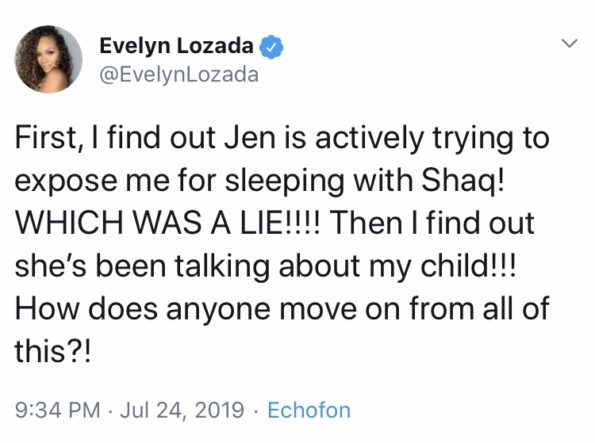Click the Jul 24, 2019 date
The image size is (595, 443).
[x=182, y=410]
